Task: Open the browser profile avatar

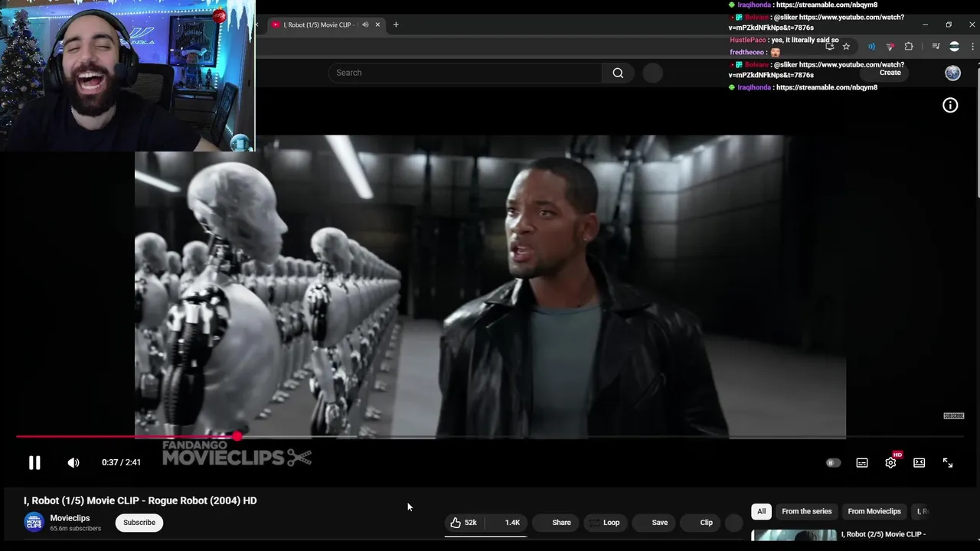Action: (x=954, y=47)
